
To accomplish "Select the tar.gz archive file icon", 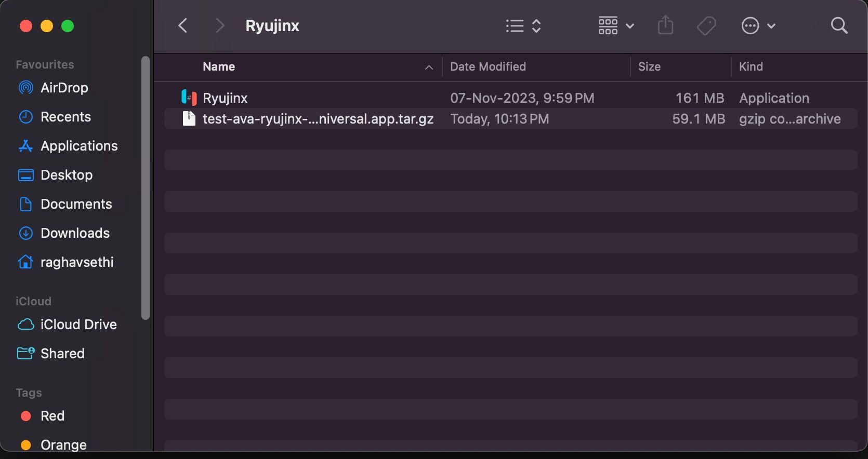I will click(189, 119).
